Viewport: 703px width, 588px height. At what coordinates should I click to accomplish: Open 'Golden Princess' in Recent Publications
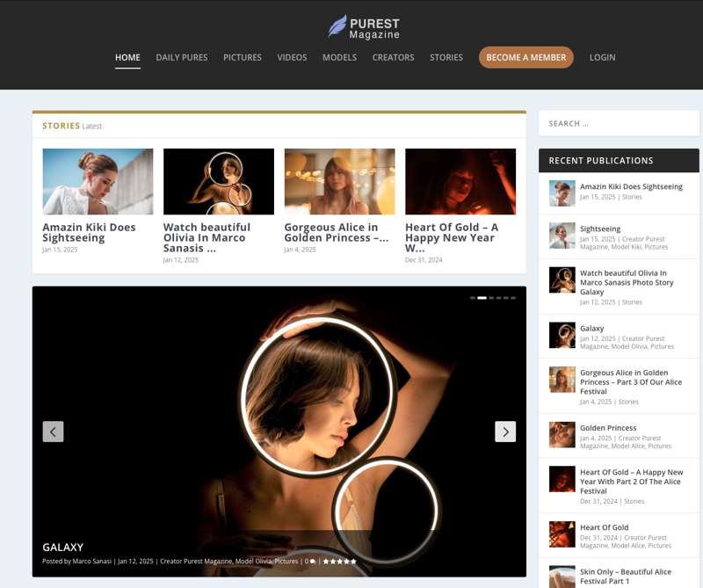point(608,428)
